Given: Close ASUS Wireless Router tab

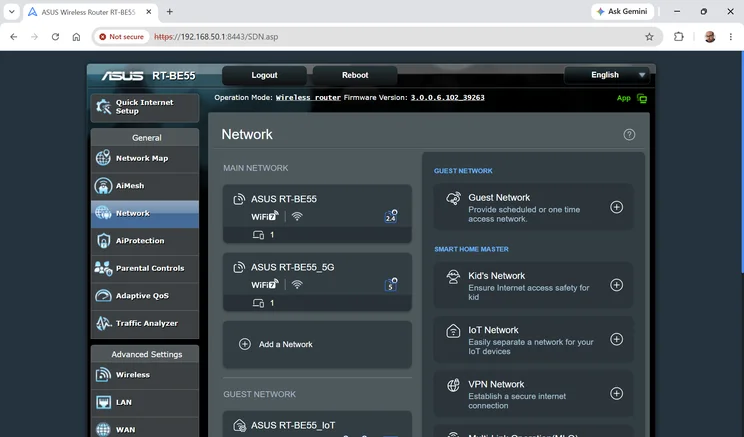Looking at the screenshot, I should (149, 12).
